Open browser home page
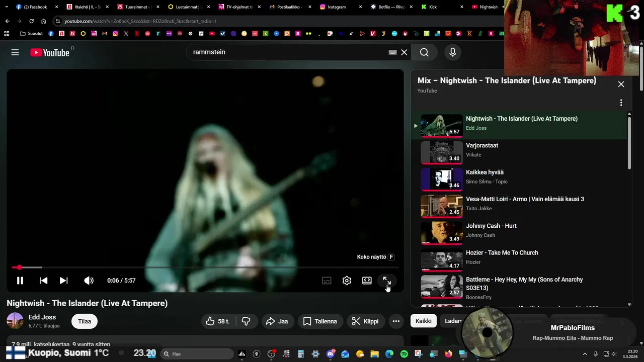This screenshot has width=644, height=362. coord(43,21)
